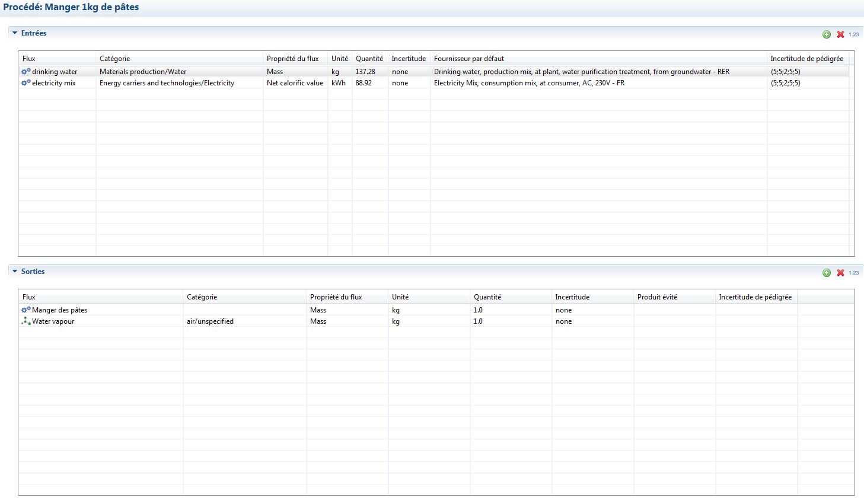Click the Quantité header in Entrées table
This screenshot has height=504, width=864.
coord(370,59)
